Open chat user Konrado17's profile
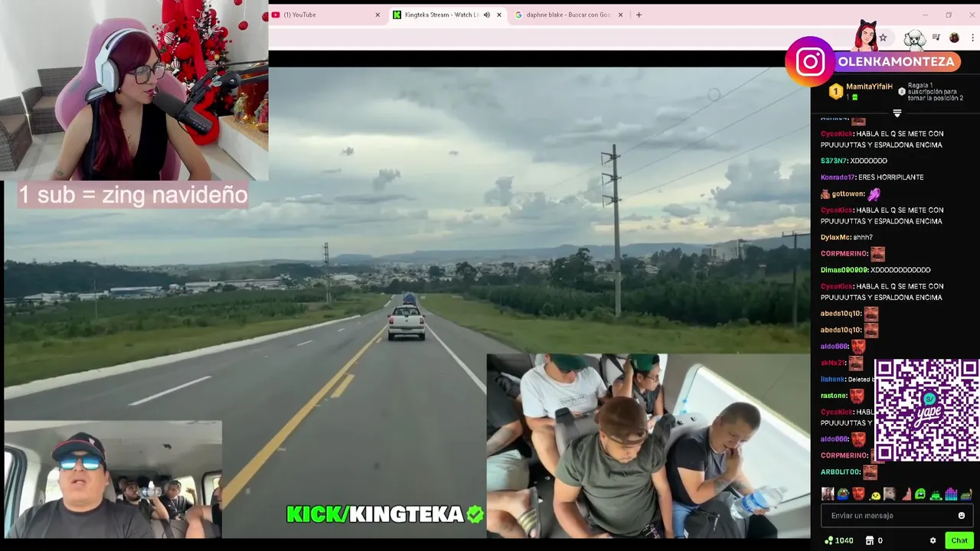 point(839,177)
